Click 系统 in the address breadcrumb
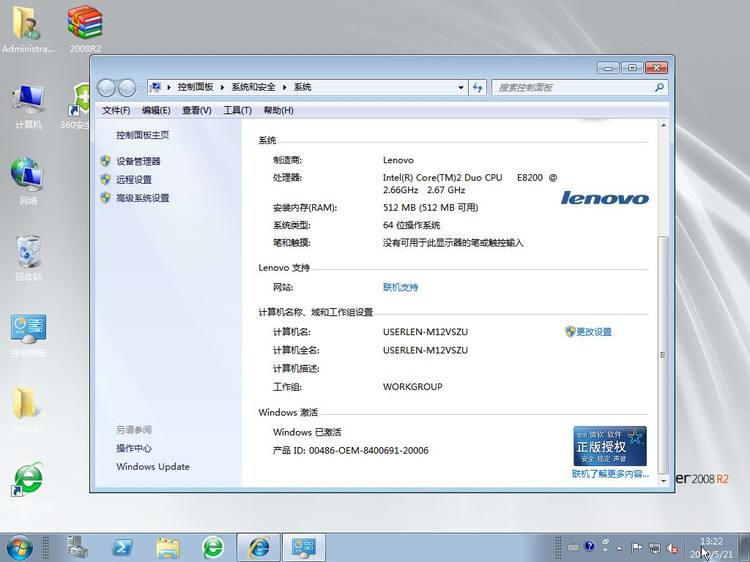 click(302, 87)
